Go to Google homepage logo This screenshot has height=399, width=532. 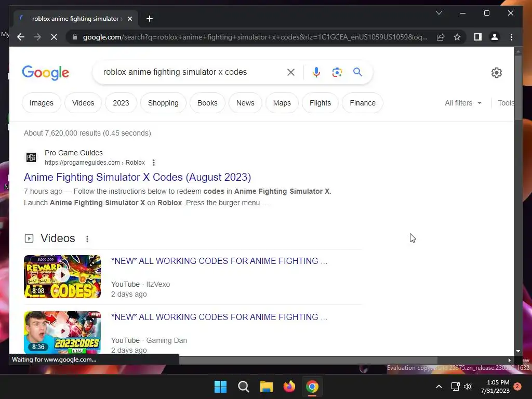[x=46, y=73]
